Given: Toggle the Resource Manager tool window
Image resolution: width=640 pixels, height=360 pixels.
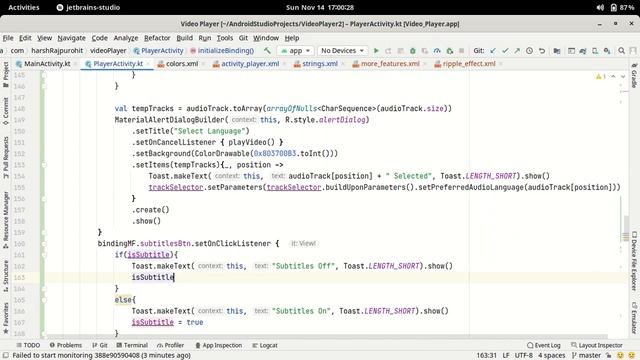Looking at the screenshot, I should tap(6, 220).
